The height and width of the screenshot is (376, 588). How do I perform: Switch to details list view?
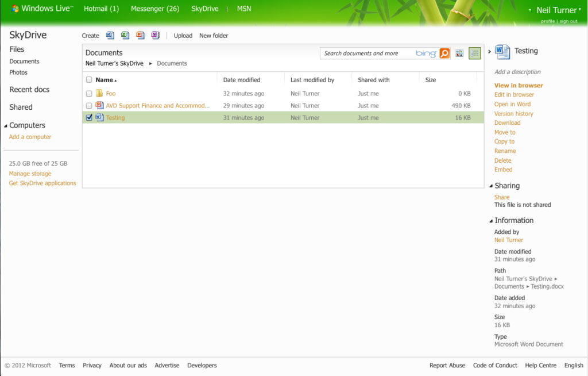tap(474, 53)
